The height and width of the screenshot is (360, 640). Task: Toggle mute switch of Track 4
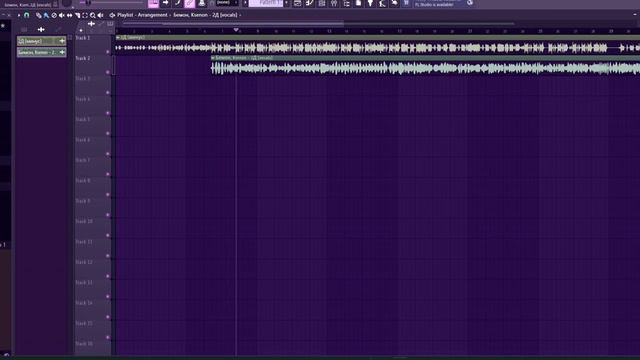coord(108,113)
